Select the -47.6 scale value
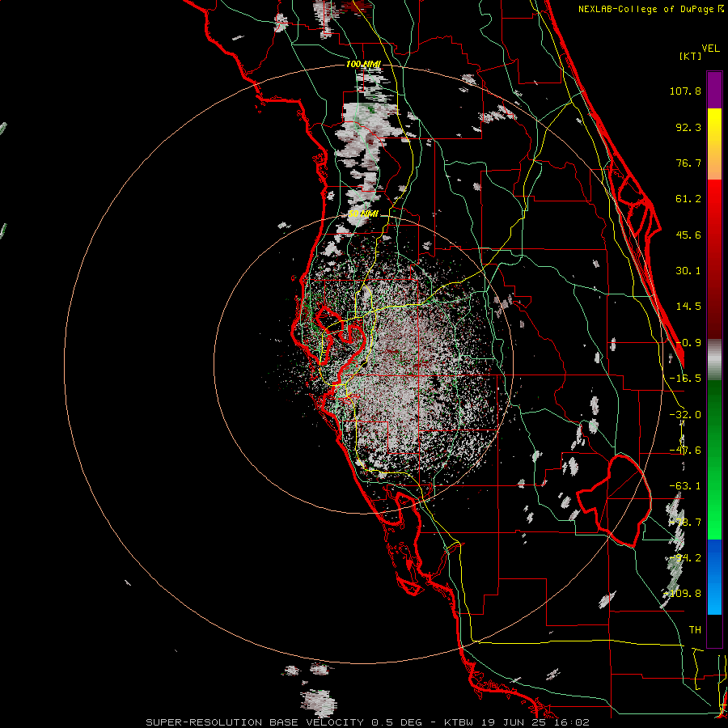The height and width of the screenshot is (728, 728). click(x=685, y=451)
